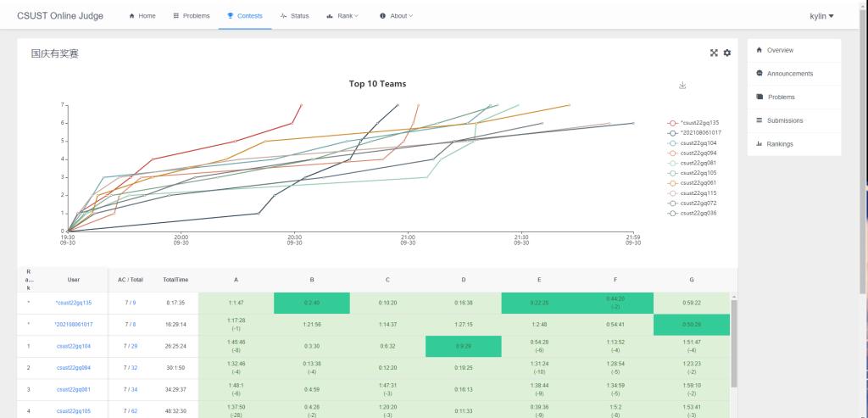The image size is (868, 418).
Task: Open user csust22gq094 profile link
Action: pos(73,367)
